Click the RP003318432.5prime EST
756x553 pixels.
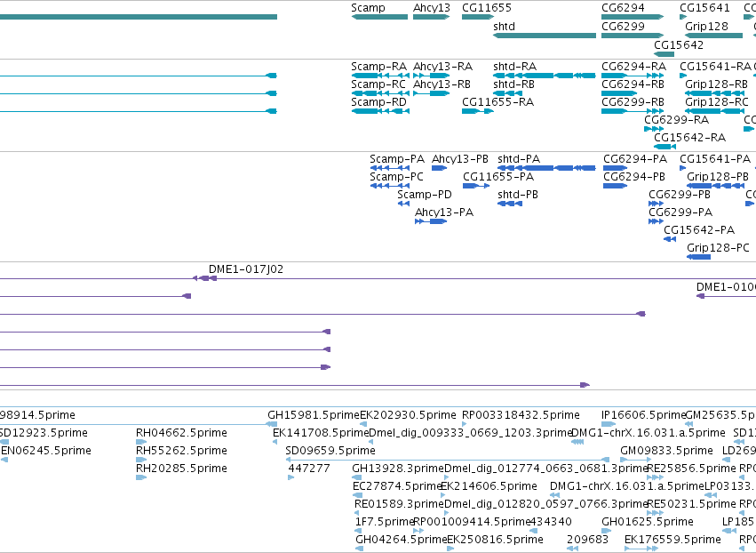(465, 424)
